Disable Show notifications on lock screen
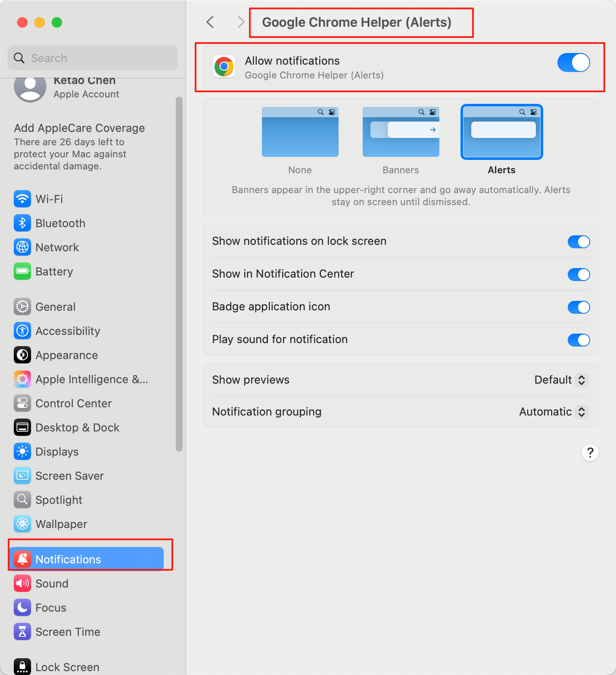Viewport: 616px width, 675px height. pyautogui.click(x=579, y=241)
